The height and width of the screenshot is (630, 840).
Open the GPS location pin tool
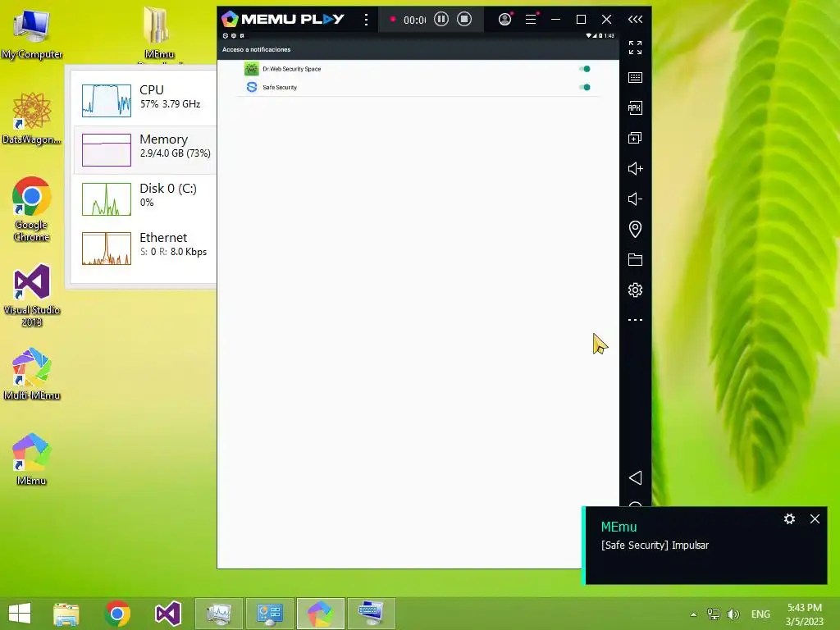pos(635,230)
